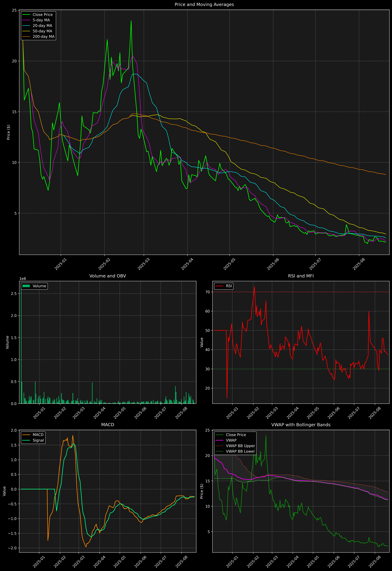Click the Close Price legend entry
The image size is (392, 571).
[x=43, y=14]
